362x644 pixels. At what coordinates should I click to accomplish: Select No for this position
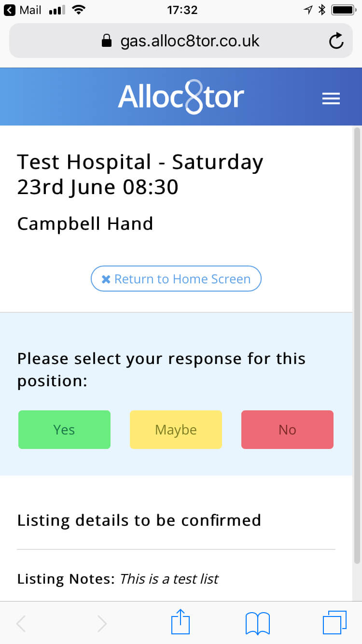[x=287, y=429]
